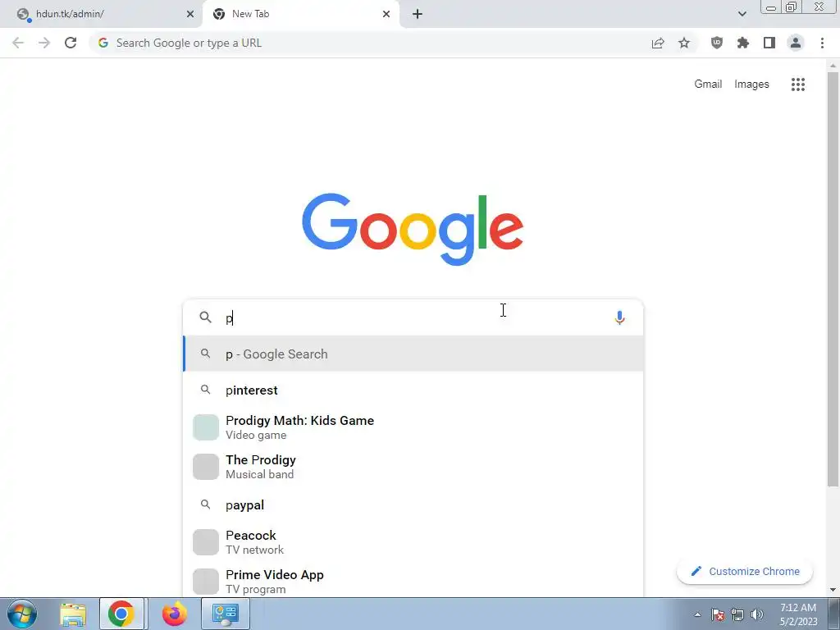Launch Firefox from the taskbar

174,614
